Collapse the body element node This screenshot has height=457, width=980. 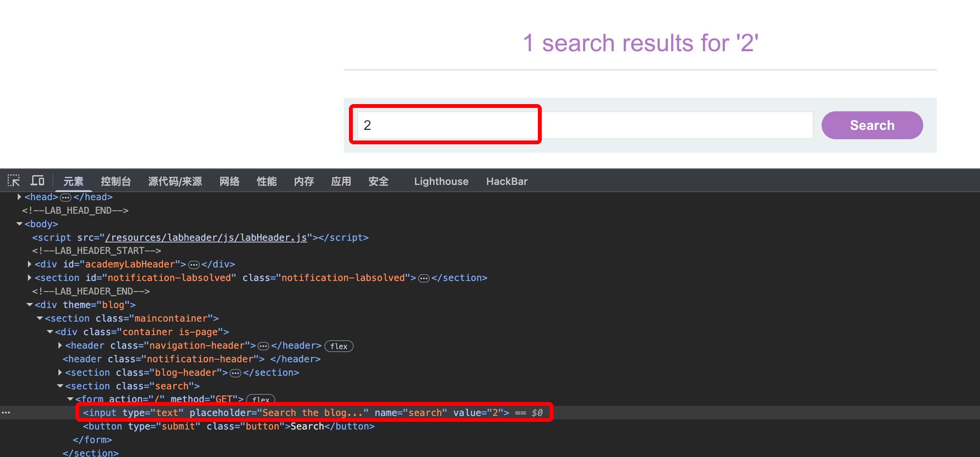pyautogui.click(x=19, y=224)
